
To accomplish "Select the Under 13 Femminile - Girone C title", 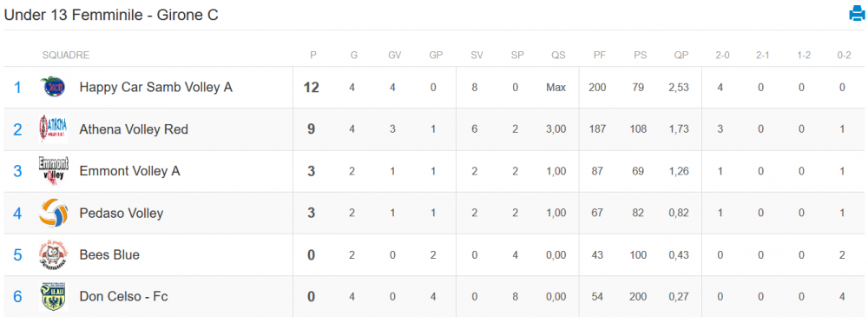I will pyautogui.click(x=111, y=15).
